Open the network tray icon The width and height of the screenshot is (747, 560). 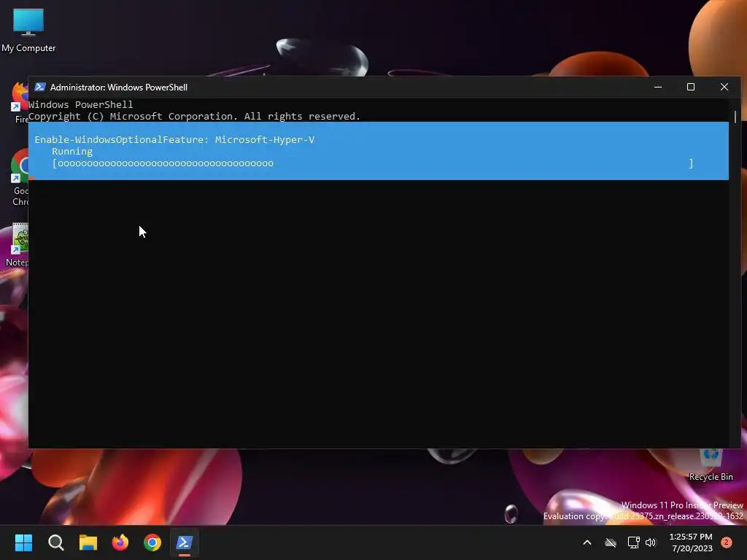coord(633,542)
